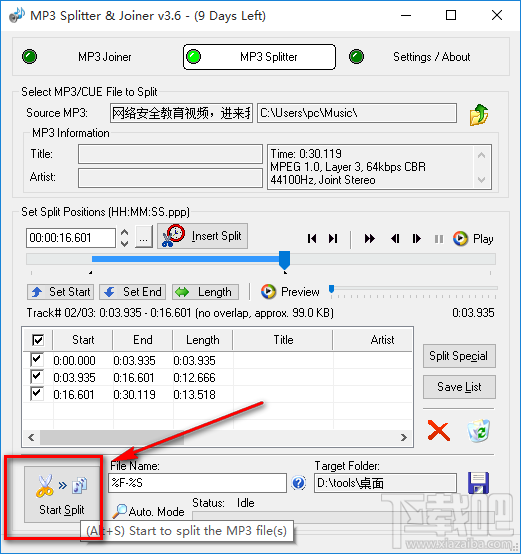The width and height of the screenshot is (521, 554).
Task: Click the Set Start button
Action: coord(60,292)
